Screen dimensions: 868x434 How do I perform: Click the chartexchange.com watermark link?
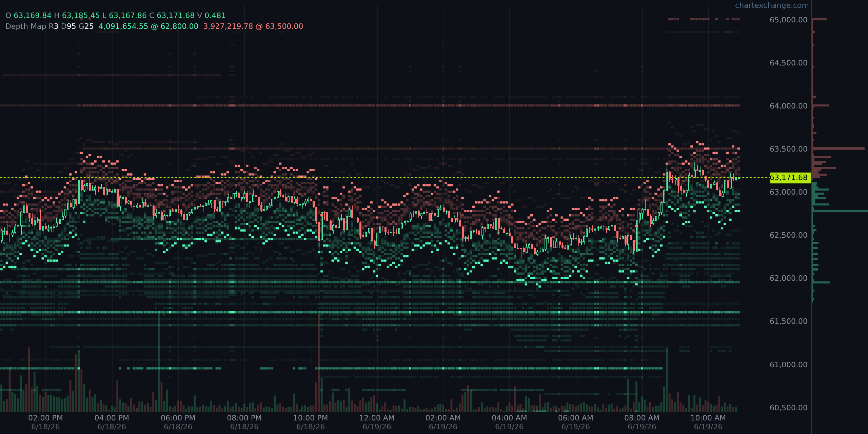click(x=772, y=5)
